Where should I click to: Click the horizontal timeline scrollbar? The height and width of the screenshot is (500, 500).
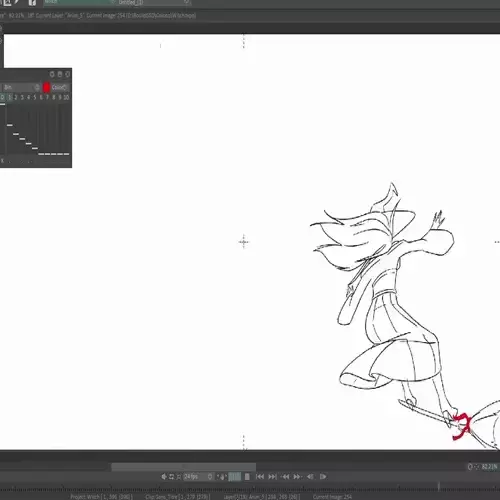183,467
